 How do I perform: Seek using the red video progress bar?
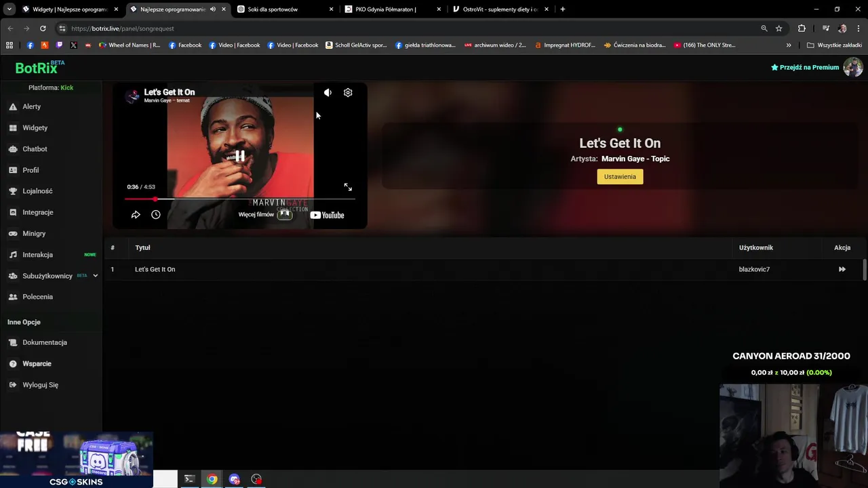[239, 199]
